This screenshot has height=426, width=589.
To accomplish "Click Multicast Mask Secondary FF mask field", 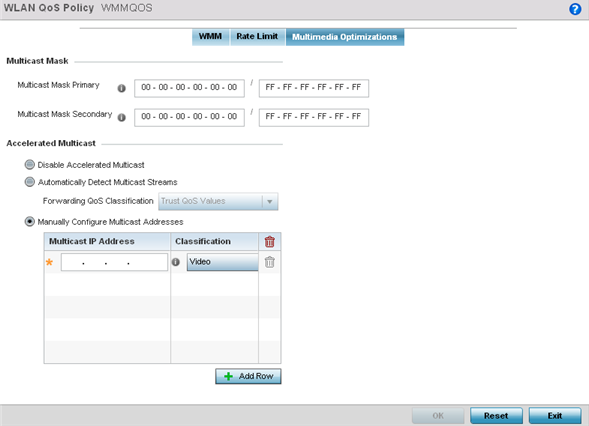I will coord(314,117).
